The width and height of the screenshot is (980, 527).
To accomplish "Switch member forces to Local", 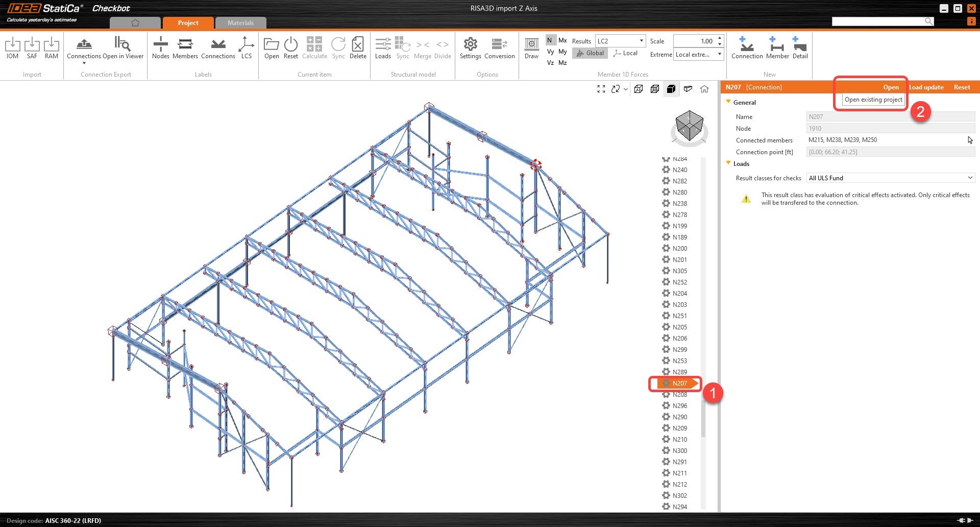I will 625,53.
